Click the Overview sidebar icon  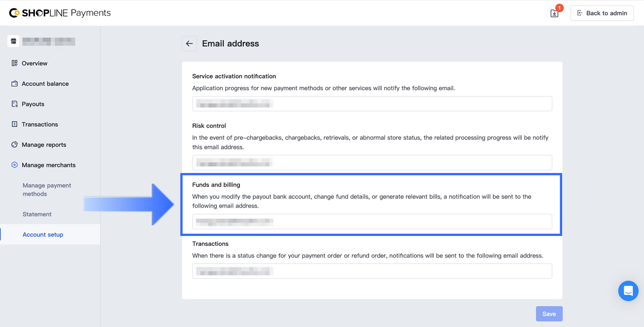(14, 63)
